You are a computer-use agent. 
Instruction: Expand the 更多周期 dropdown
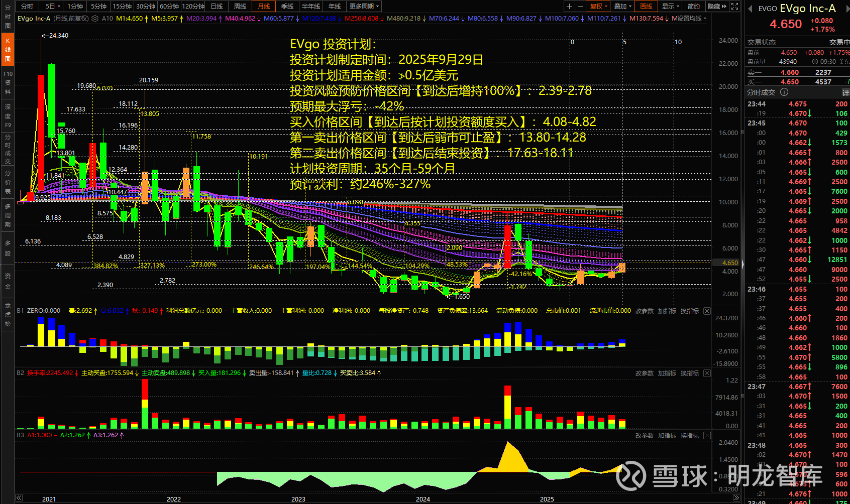364,7
